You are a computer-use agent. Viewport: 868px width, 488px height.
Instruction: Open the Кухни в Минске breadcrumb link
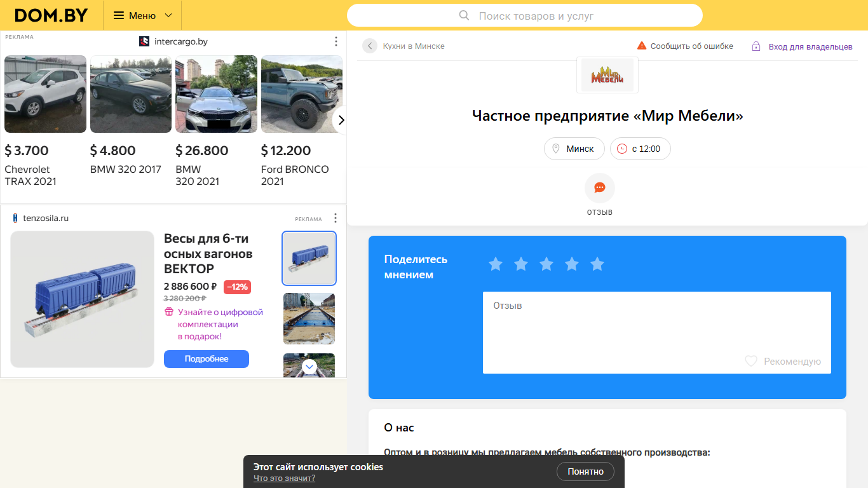tap(414, 46)
